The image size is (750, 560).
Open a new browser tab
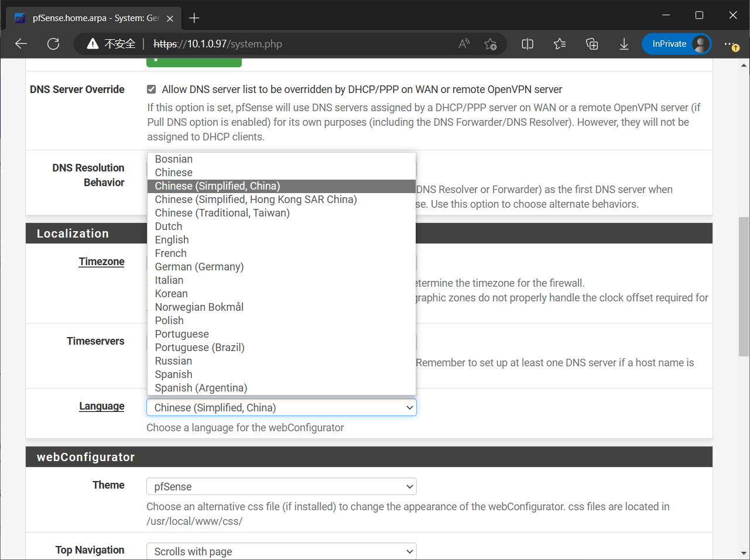click(194, 18)
